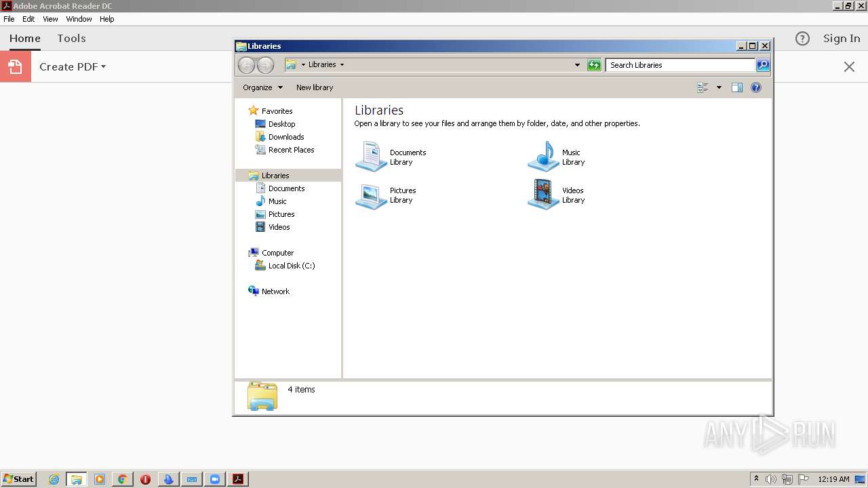868x488 pixels.
Task: Open the Edit menu in Acrobat
Action: [x=28, y=19]
